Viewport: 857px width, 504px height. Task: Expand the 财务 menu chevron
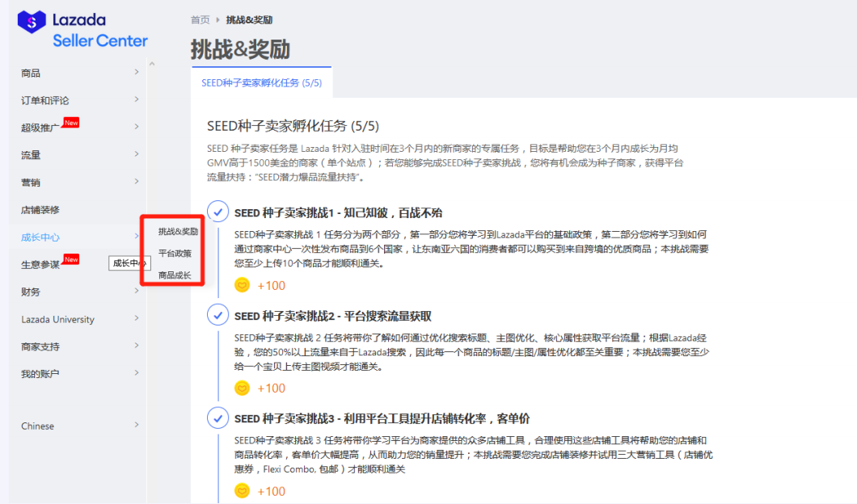137,291
